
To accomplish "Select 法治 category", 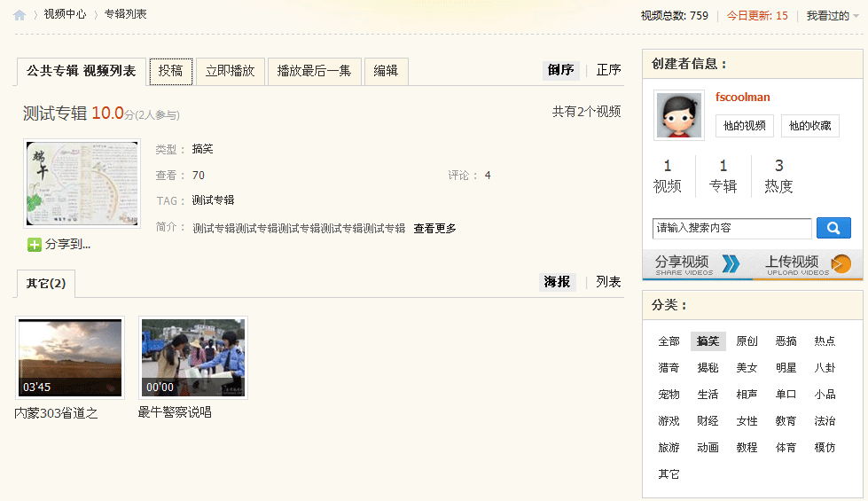I will [x=825, y=420].
